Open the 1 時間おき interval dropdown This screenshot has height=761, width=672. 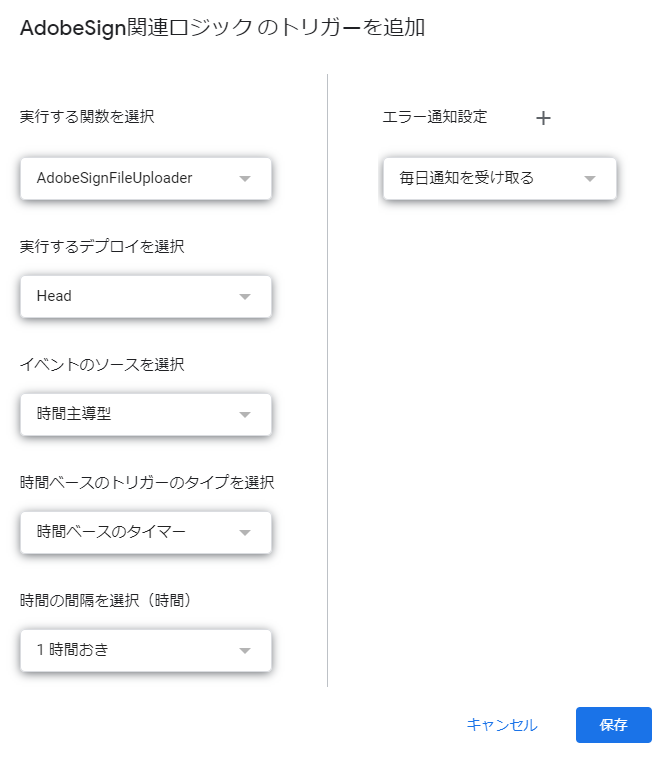click(x=146, y=650)
